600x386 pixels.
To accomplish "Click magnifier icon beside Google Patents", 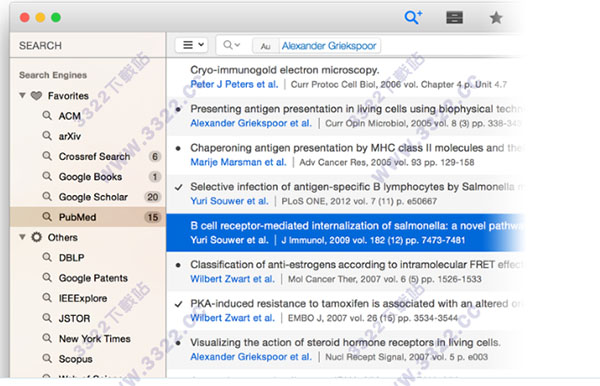I will [47, 277].
